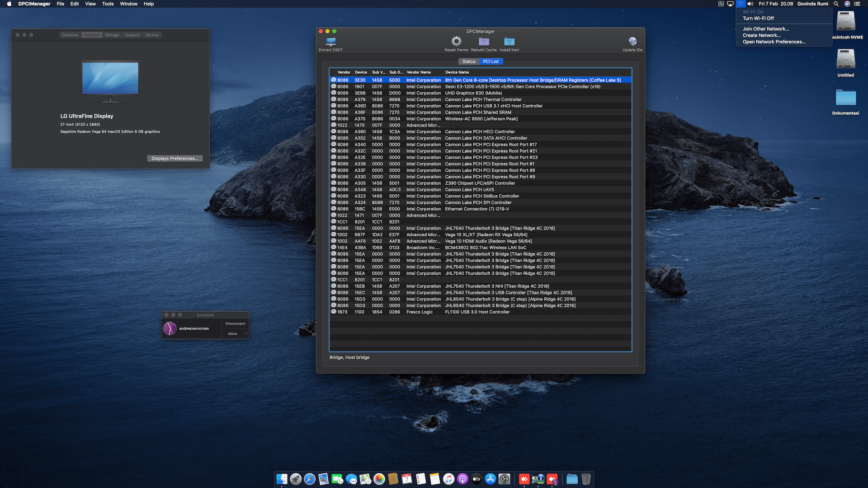Click the Displays Preferences button
Image resolution: width=868 pixels, height=488 pixels.
pos(175,159)
